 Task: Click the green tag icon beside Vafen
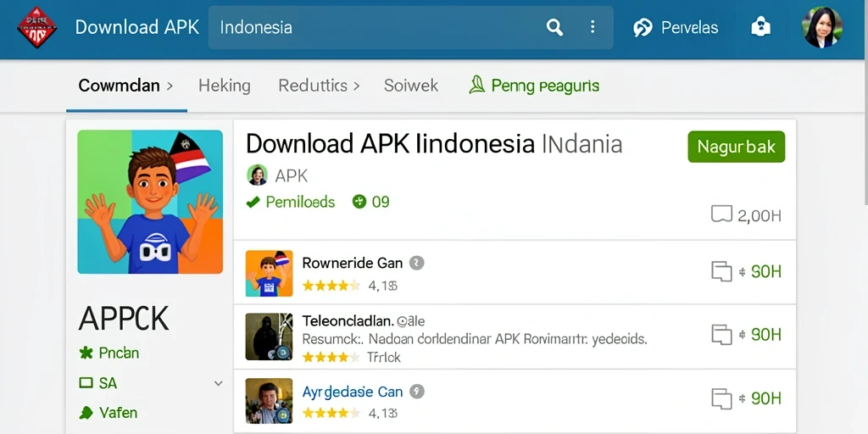point(86,413)
